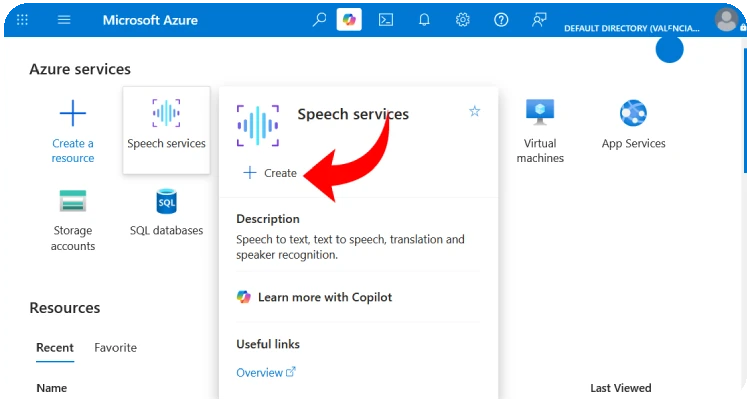Viewport: 750px width, 402px height.
Task: Open the Virtual machines icon
Action: tap(540, 112)
